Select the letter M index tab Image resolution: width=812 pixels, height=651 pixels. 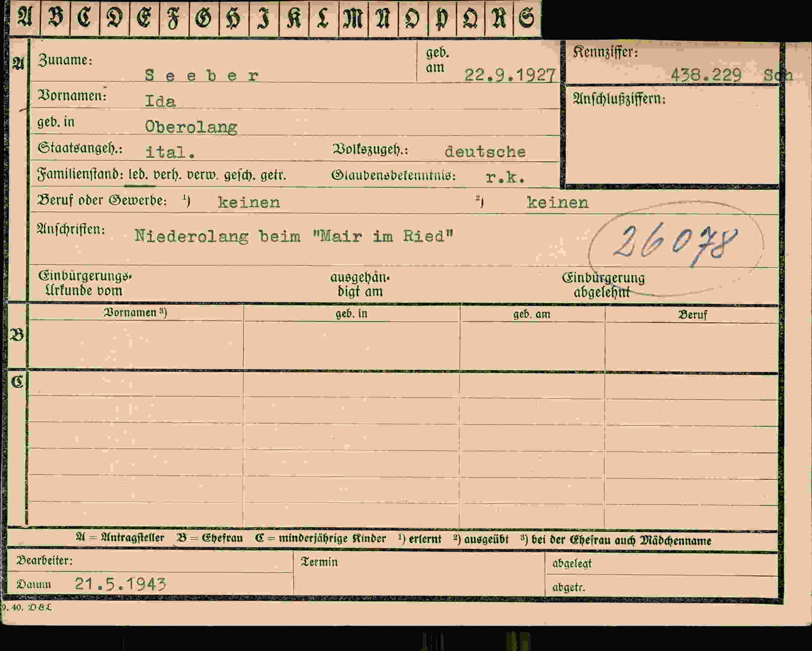tap(353, 18)
